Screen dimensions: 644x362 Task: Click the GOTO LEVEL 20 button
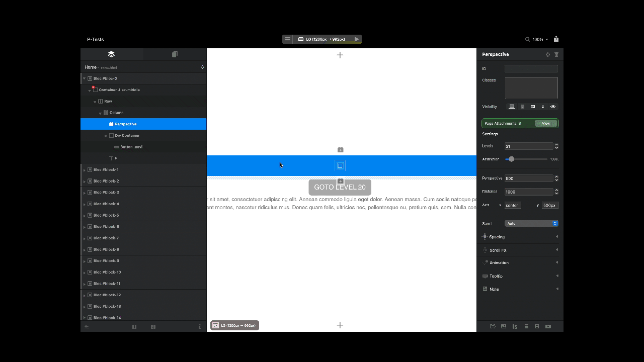pos(340,187)
